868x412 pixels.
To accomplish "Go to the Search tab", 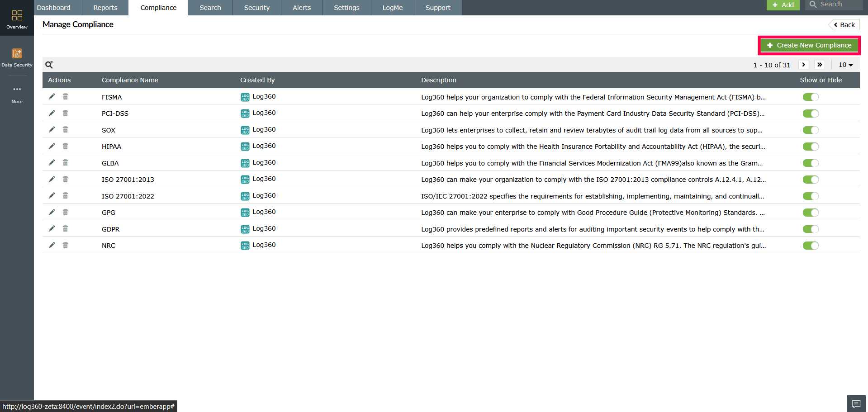I will [x=210, y=8].
